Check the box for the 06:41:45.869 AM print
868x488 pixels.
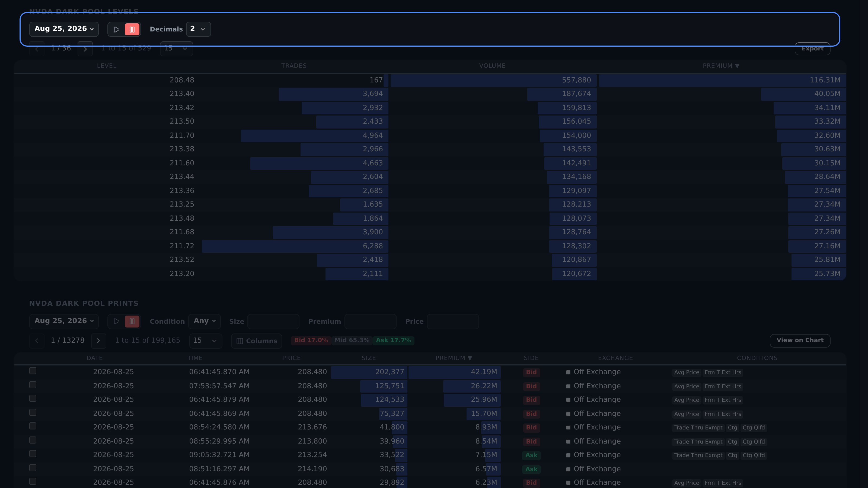(x=33, y=412)
